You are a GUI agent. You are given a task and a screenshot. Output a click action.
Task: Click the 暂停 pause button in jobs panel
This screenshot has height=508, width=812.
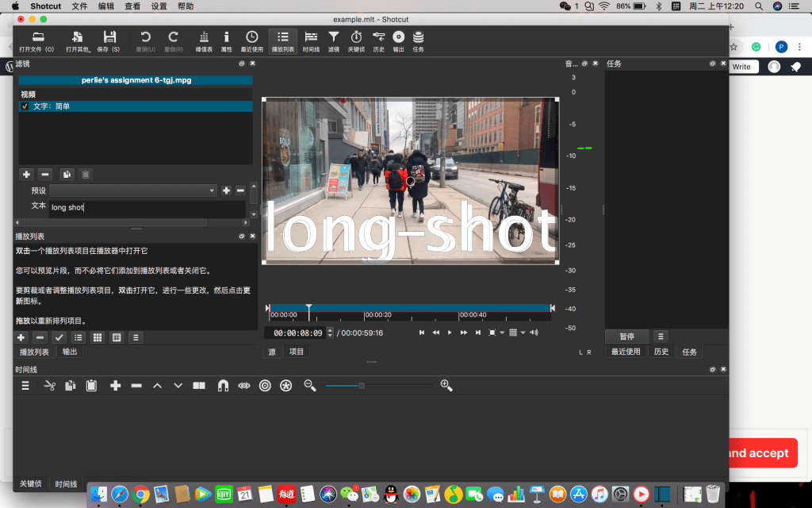(626, 336)
